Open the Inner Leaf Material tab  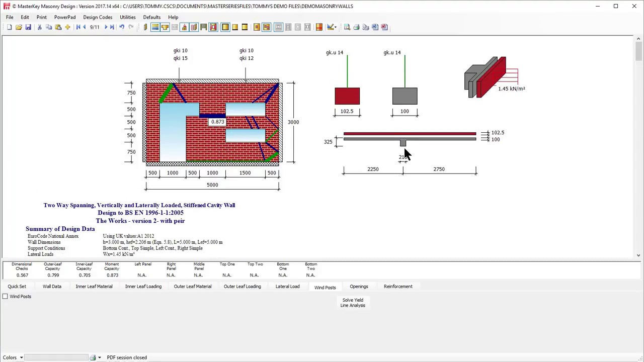94,287
